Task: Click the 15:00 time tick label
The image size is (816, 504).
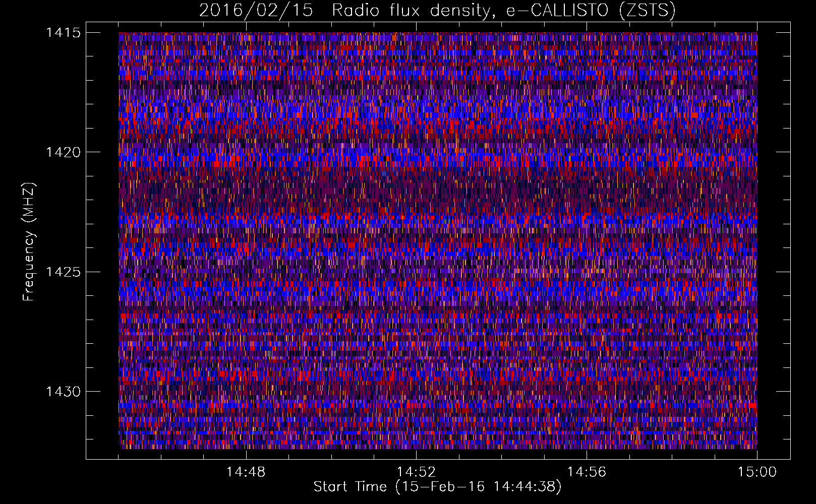Action: click(757, 472)
